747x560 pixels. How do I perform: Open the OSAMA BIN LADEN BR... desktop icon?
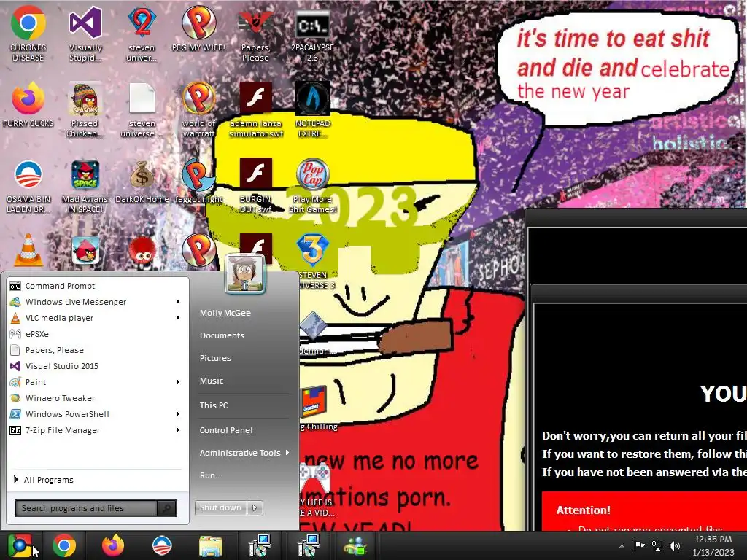point(28,186)
